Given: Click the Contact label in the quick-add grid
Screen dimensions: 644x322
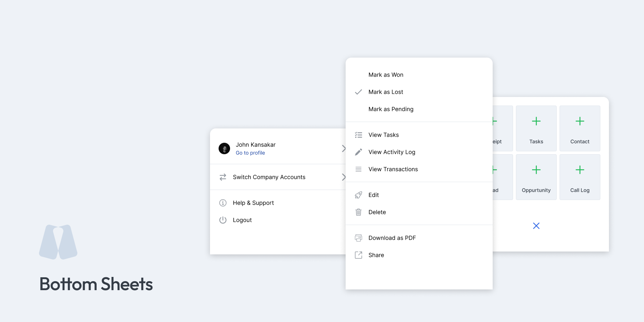Looking at the screenshot, I should [x=580, y=142].
